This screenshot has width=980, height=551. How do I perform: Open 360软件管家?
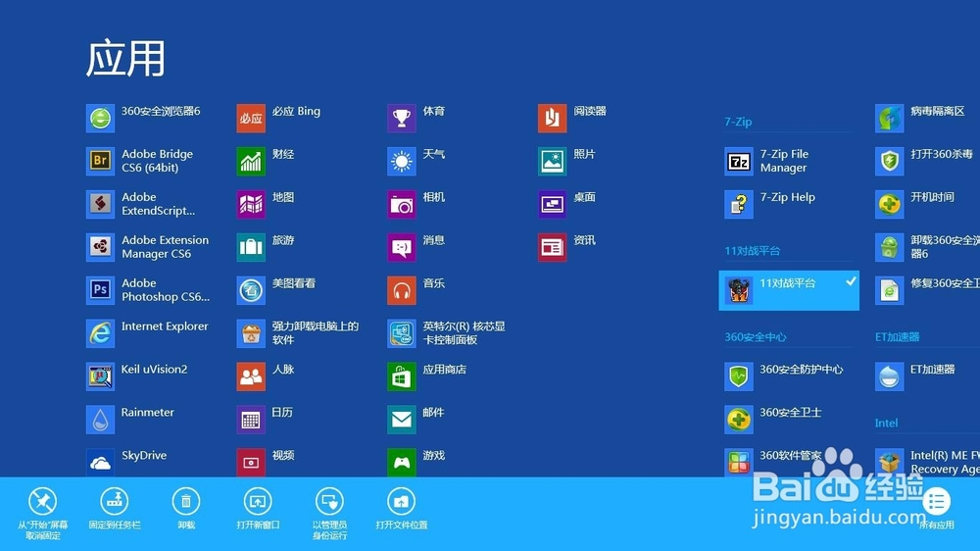click(739, 463)
